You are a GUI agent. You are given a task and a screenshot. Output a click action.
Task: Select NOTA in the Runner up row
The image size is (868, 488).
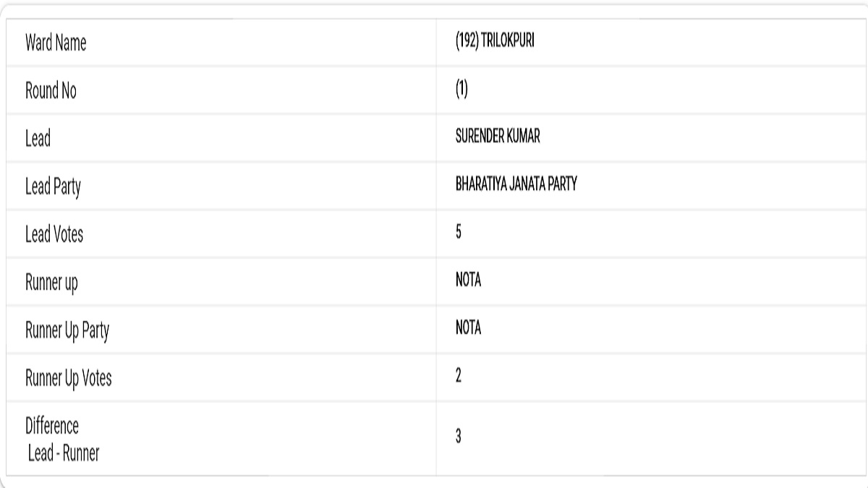point(468,281)
